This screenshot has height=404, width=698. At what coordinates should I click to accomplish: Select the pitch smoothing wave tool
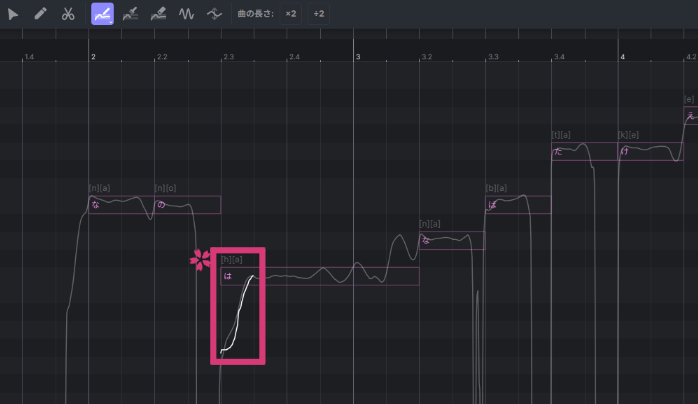tap(214, 14)
